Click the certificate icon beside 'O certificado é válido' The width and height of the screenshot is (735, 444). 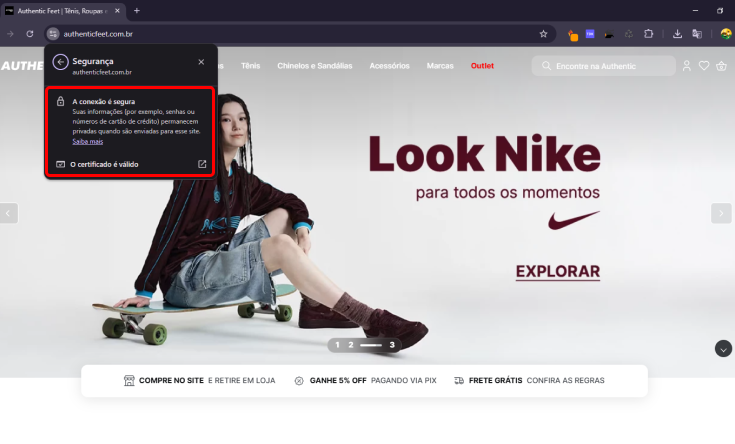click(60, 164)
